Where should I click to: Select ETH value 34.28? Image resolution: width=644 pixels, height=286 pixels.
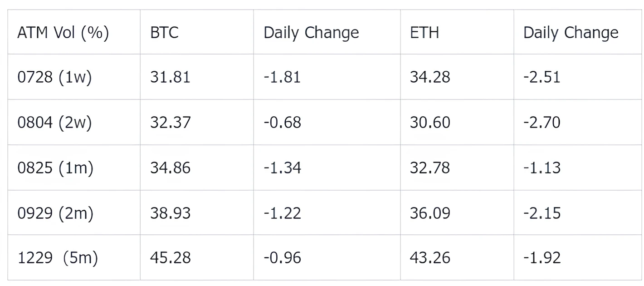point(430,77)
